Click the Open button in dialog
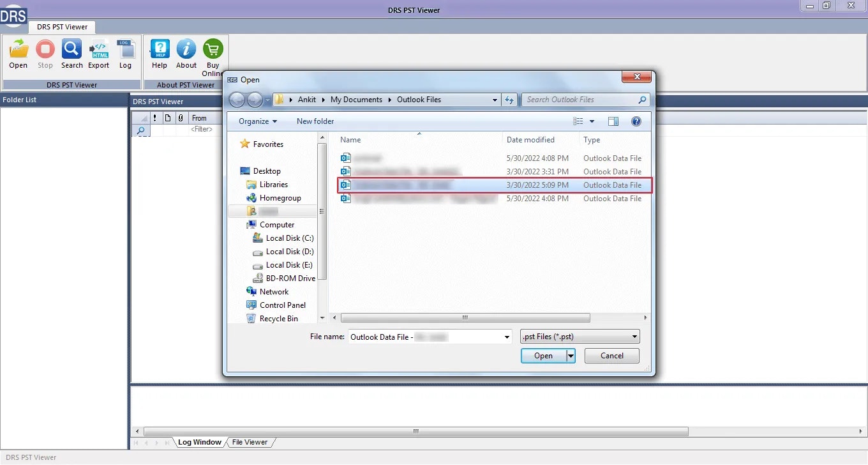The width and height of the screenshot is (868, 465). [544, 356]
